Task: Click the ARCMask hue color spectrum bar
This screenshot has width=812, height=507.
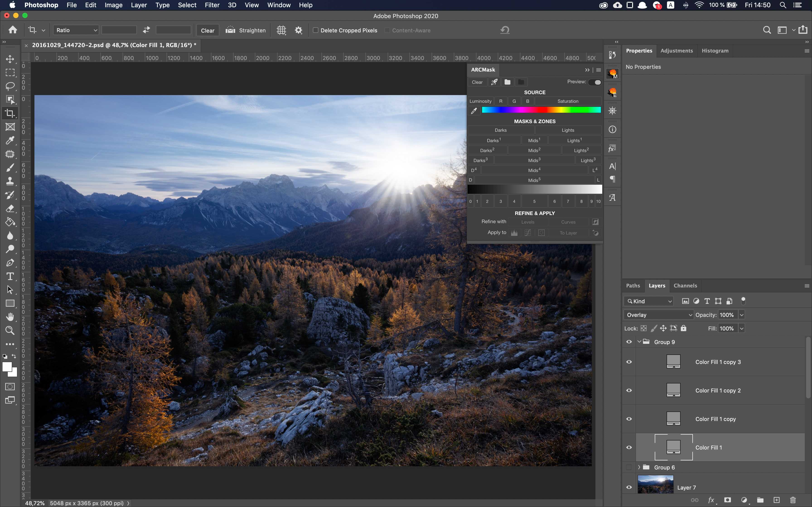Action: pyautogui.click(x=541, y=110)
